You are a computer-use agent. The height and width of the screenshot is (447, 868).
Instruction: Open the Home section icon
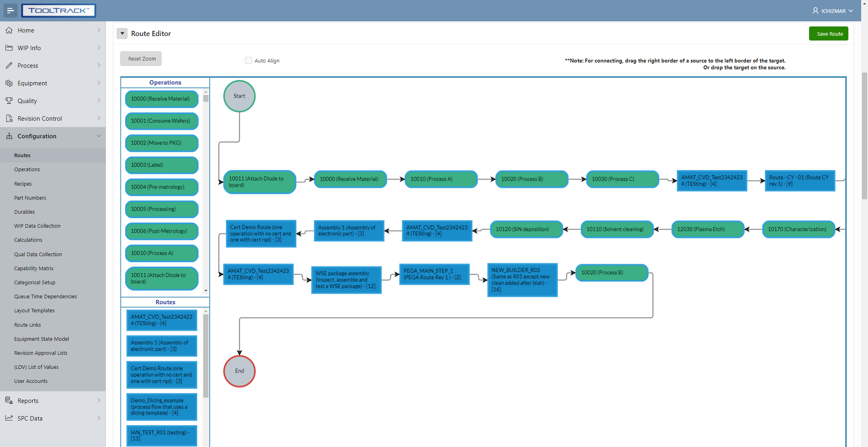[9, 30]
